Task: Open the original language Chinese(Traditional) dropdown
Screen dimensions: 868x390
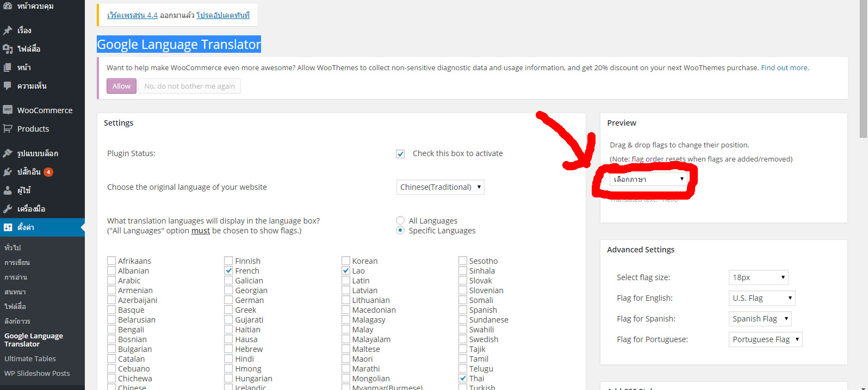Action: (441, 187)
